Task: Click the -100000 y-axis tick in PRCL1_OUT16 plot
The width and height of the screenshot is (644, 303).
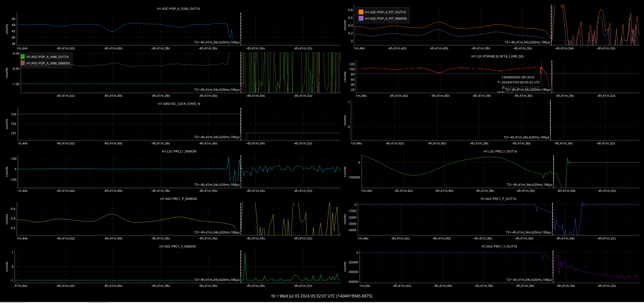Action: pos(354,177)
